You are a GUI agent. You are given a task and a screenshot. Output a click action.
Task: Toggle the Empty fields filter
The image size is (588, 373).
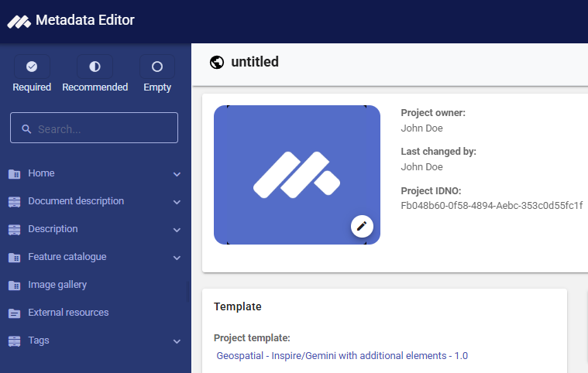point(157,67)
